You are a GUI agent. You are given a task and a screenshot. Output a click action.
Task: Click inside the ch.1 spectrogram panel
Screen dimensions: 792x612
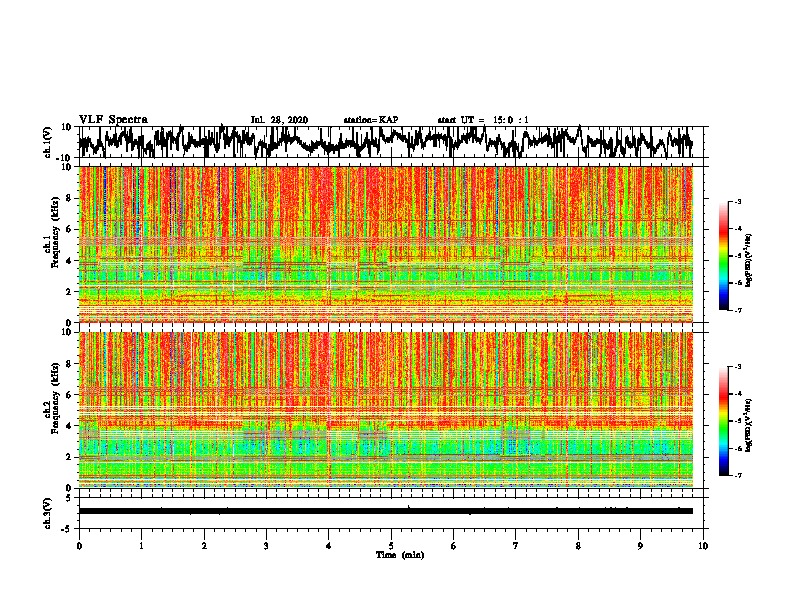pyautogui.click(x=386, y=244)
